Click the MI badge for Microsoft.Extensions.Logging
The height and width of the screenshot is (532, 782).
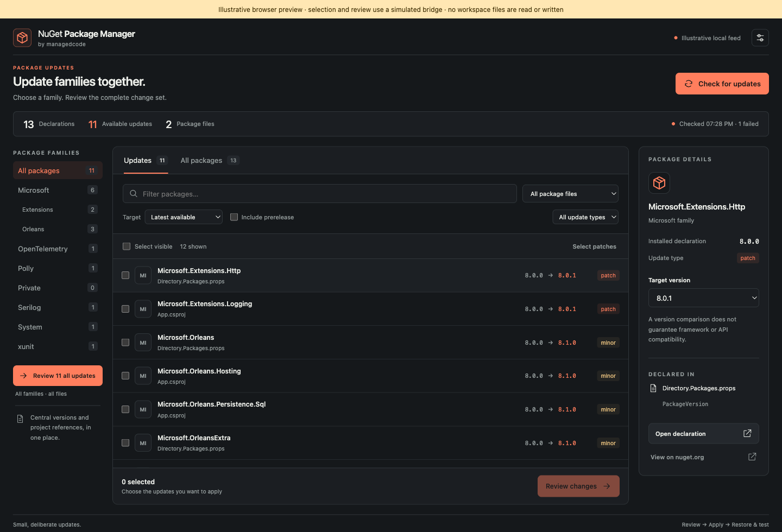coord(143,309)
